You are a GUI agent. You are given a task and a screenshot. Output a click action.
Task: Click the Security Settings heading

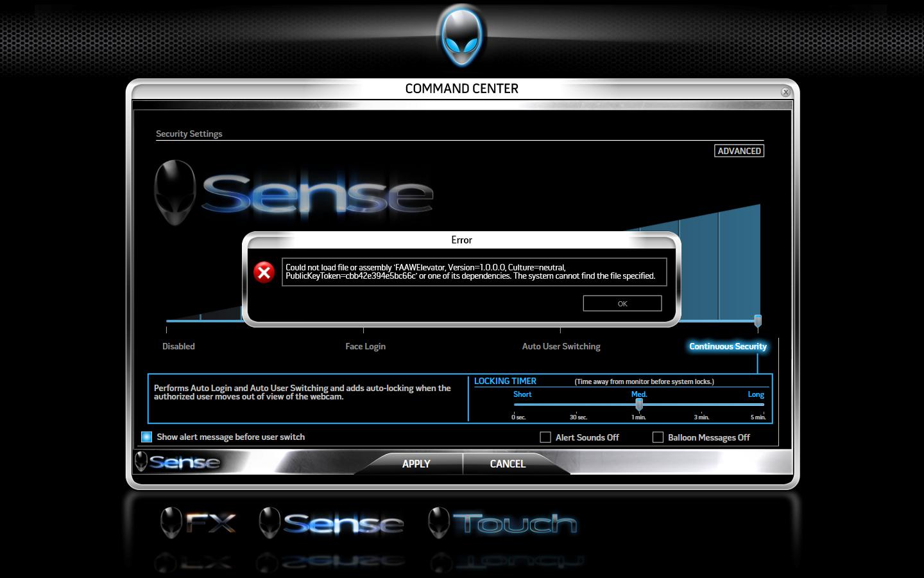point(189,134)
